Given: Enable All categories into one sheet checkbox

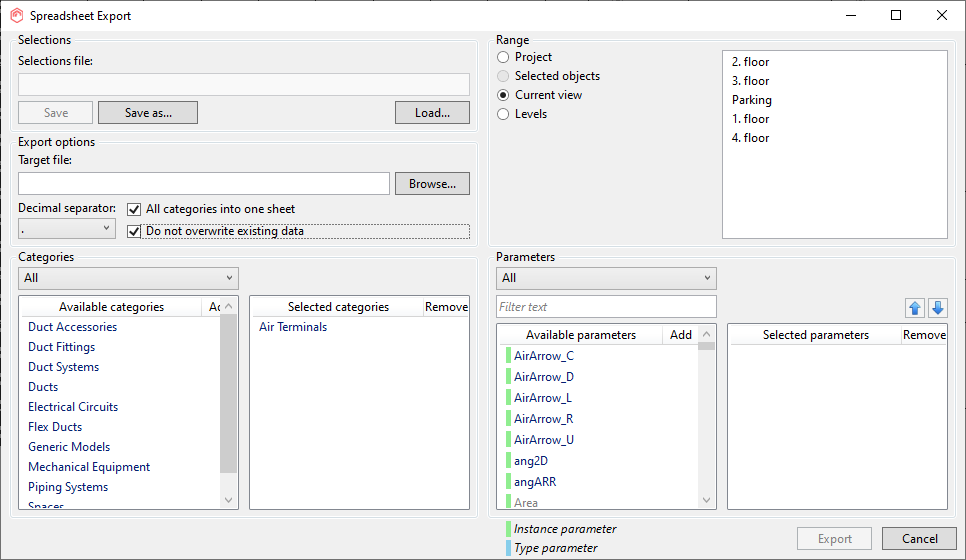Looking at the screenshot, I should (x=134, y=210).
